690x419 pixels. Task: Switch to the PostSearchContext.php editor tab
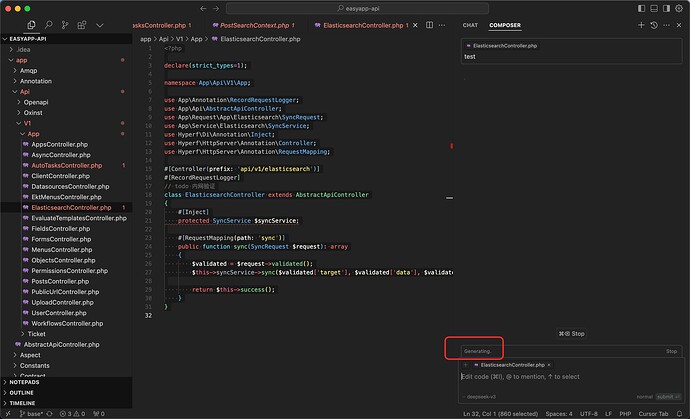tap(253, 25)
